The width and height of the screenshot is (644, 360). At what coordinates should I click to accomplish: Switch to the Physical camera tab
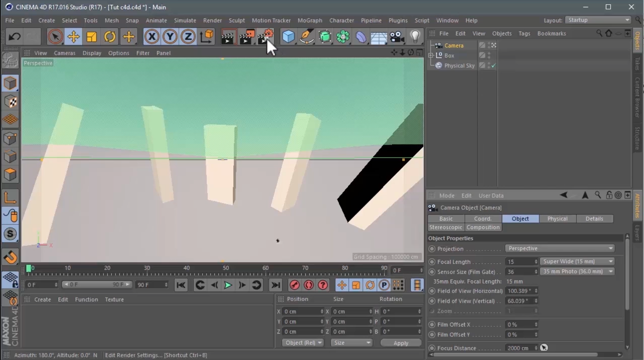click(557, 219)
